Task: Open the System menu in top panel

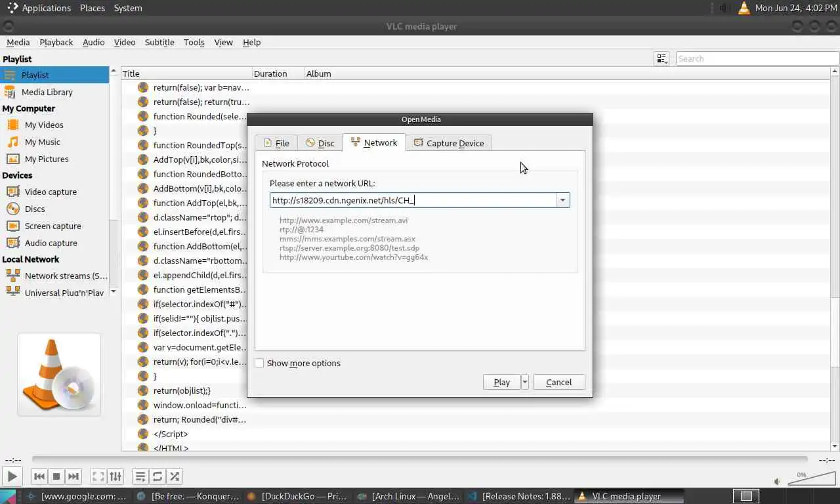Action: [128, 8]
